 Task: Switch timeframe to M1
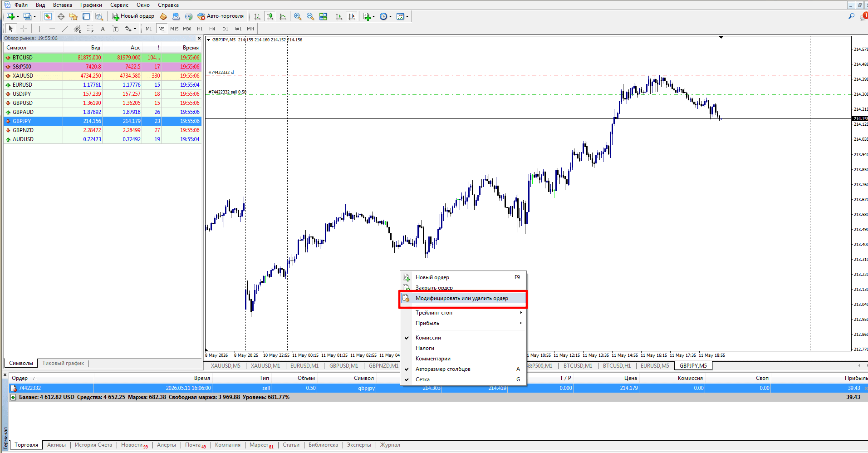point(149,29)
